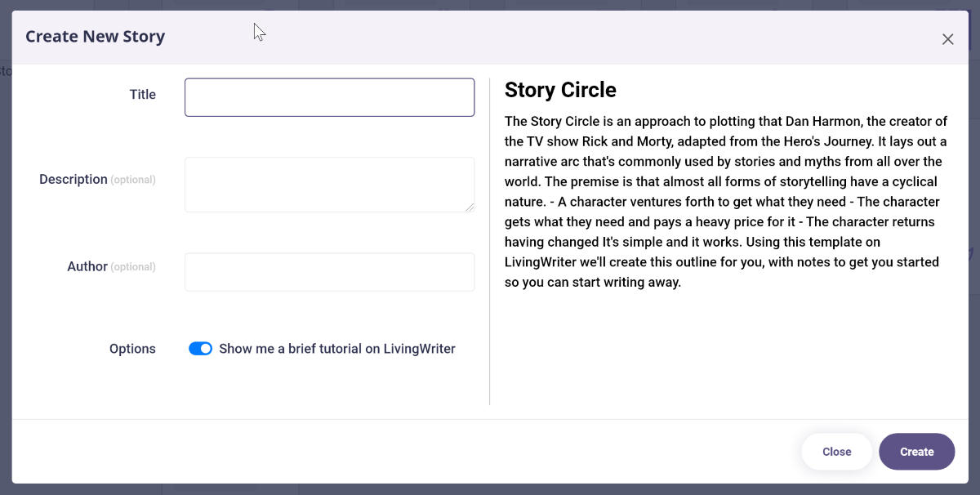Click the Story Circle description paragraph

(726, 202)
